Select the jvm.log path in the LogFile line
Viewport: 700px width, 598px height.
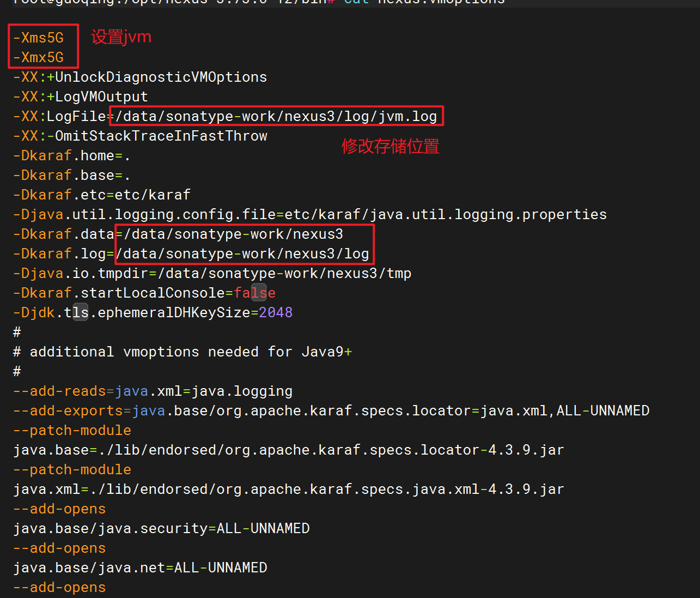[276, 116]
